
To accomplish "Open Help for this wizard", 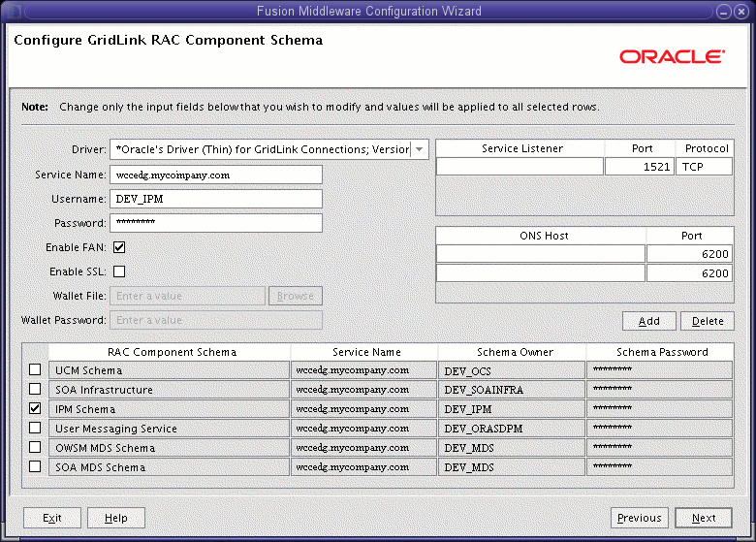I will pos(115,518).
